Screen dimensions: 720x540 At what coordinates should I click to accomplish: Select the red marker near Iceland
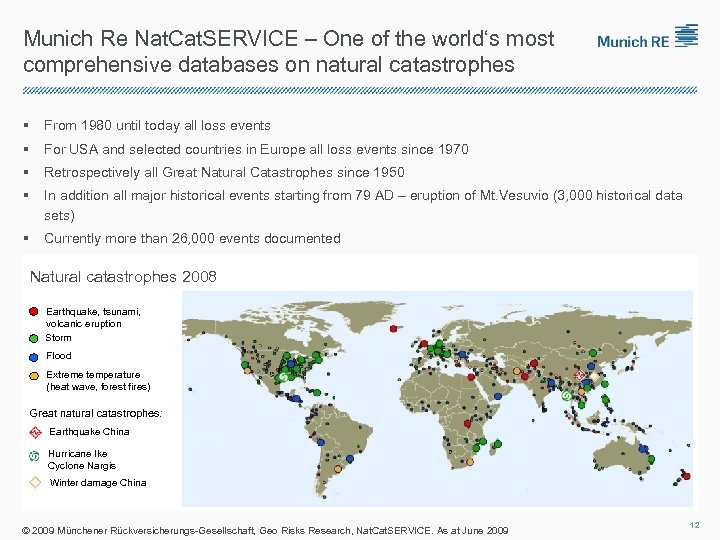click(393, 329)
